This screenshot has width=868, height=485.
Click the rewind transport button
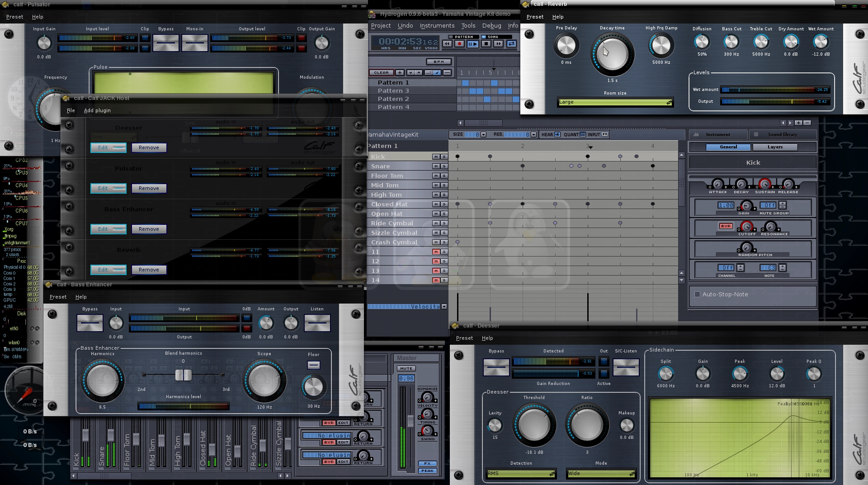coord(447,44)
